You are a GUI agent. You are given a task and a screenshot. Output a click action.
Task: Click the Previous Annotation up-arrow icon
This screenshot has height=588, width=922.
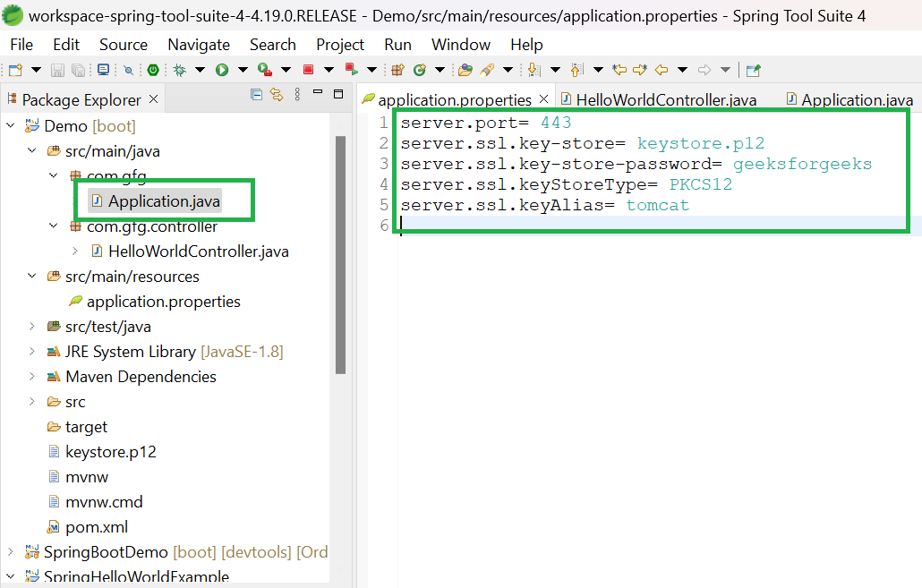(576, 70)
